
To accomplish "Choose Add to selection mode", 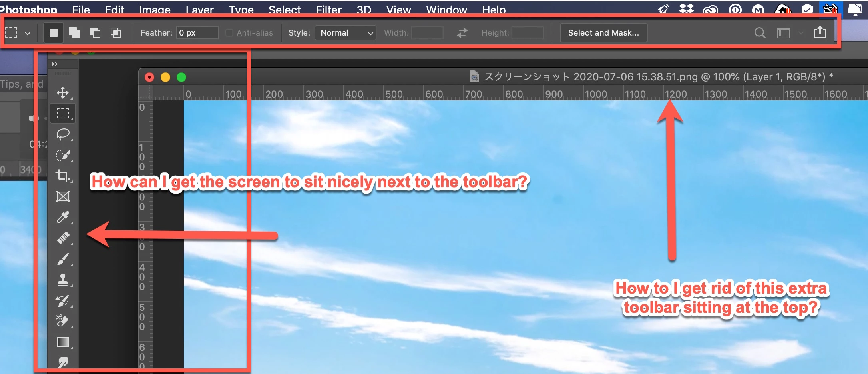I will (74, 33).
